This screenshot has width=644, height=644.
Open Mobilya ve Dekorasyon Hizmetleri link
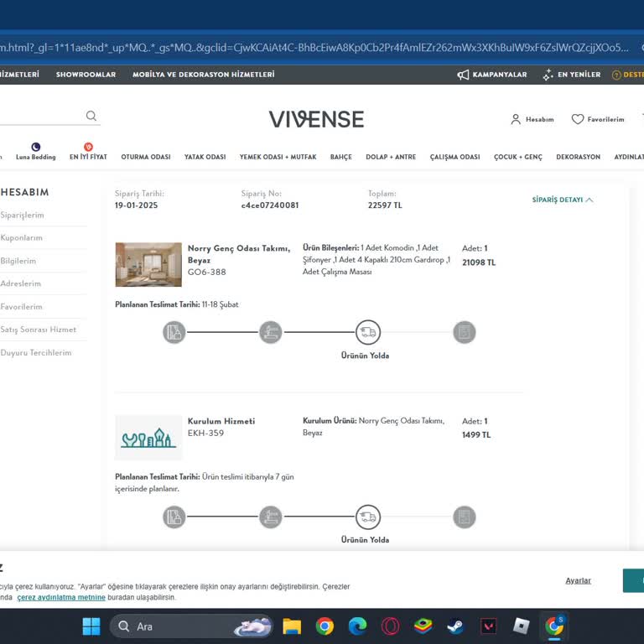coord(203,75)
